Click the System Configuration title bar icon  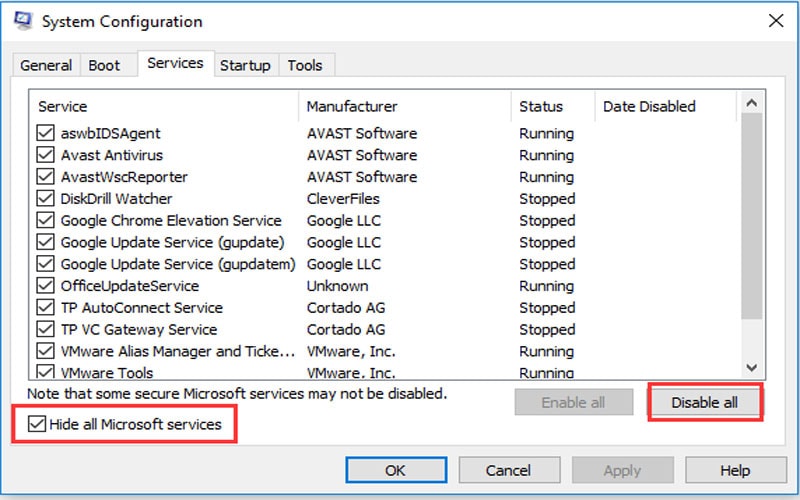point(23,21)
